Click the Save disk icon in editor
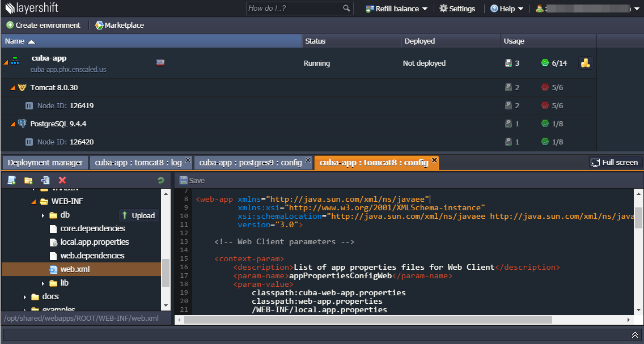This screenshot has width=644, height=344. point(184,180)
